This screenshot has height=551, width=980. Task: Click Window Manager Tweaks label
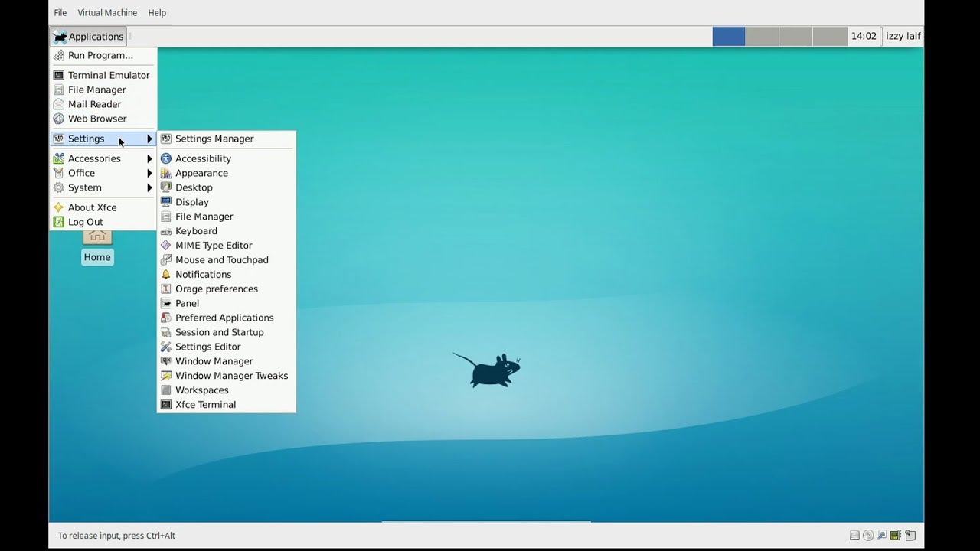click(232, 376)
